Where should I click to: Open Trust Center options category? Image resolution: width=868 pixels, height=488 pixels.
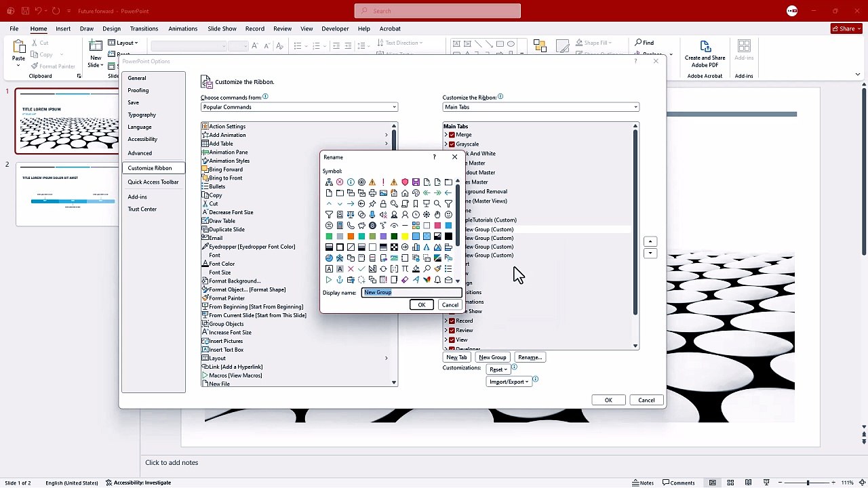click(x=142, y=209)
